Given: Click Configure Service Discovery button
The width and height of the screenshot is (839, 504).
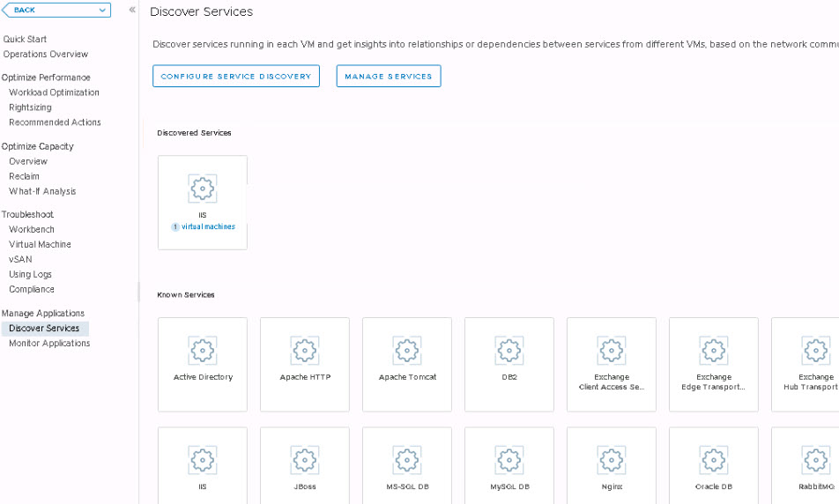Looking at the screenshot, I should coord(235,77).
